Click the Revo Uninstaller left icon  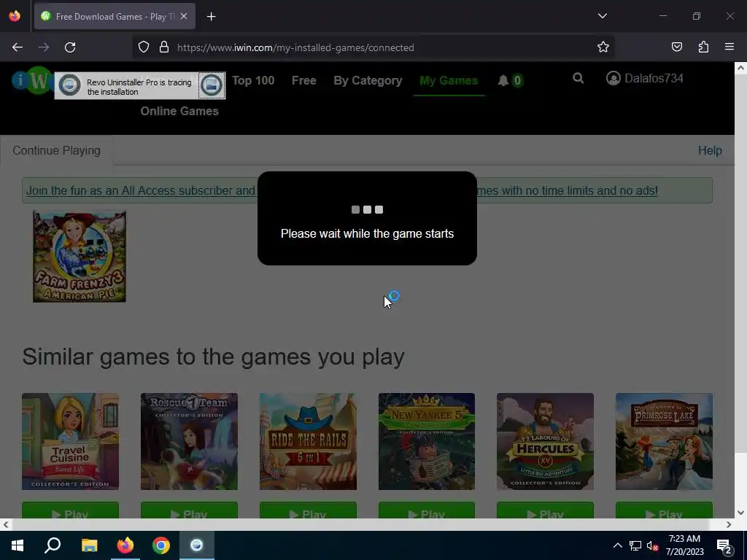69,86
